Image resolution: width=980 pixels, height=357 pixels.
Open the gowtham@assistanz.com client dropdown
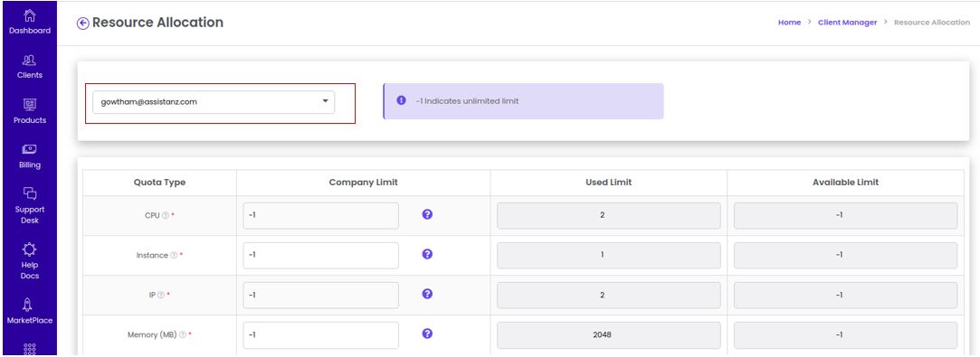pos(214,102)
